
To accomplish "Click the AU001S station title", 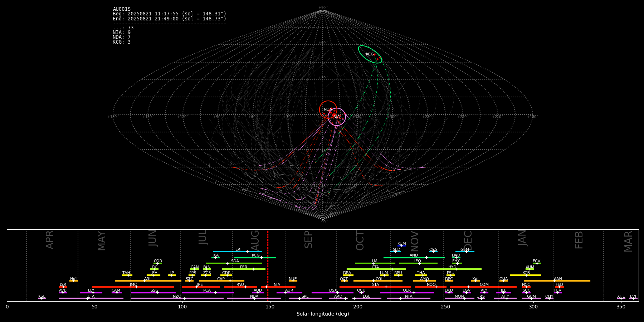I will 122,9.
